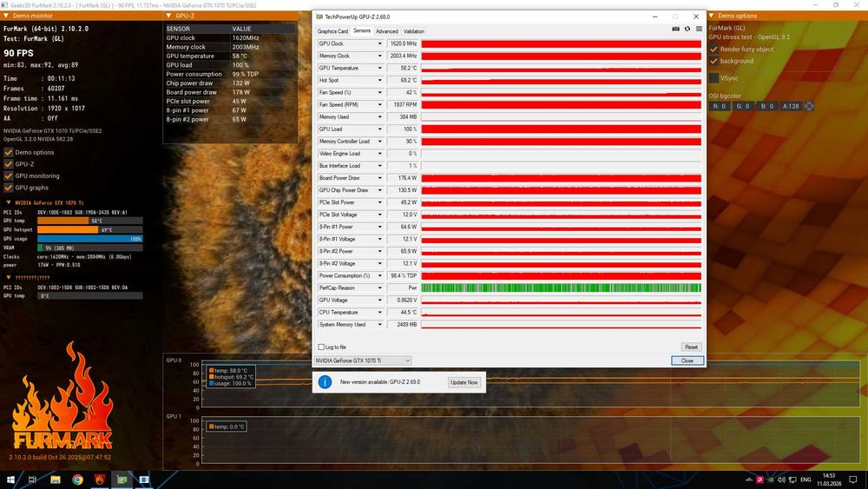This screenshot has width=868, height=489.
Task: Open the volume control in system tray
Action: (x=781, y=479)
